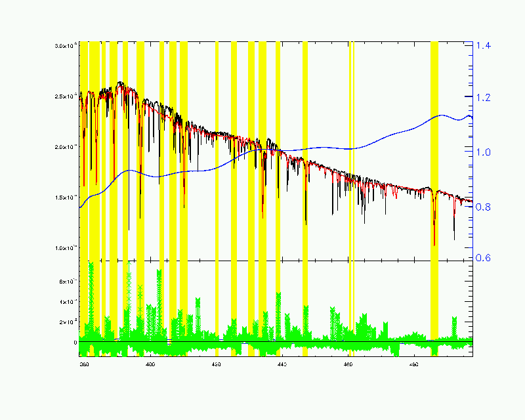Click the x-axis label 420
The height and width of the screenshot is (420, 525).
pyautogui.click(x=217, y=364)
